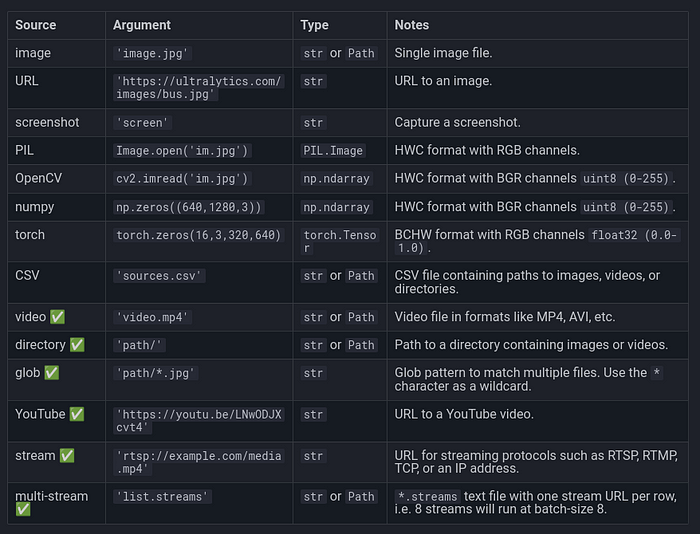Screen dimensions: 700x534
Task: Click the ultralytics bus.jpg URL argument
Action: (x=199, y=88)
